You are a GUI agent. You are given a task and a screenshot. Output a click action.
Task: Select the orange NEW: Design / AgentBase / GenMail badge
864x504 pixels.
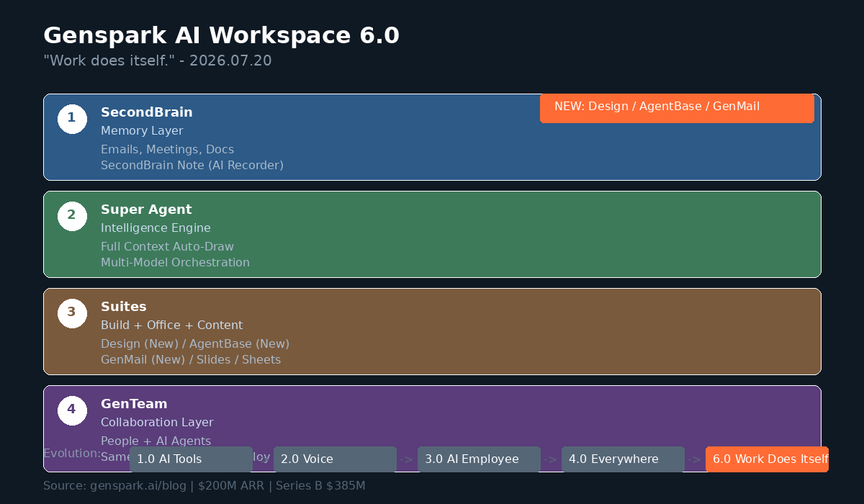677,108
